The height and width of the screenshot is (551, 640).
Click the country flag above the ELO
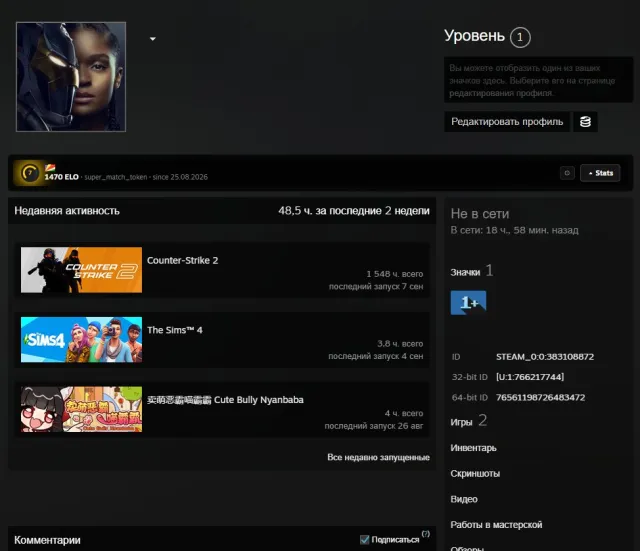click(50, 168)
